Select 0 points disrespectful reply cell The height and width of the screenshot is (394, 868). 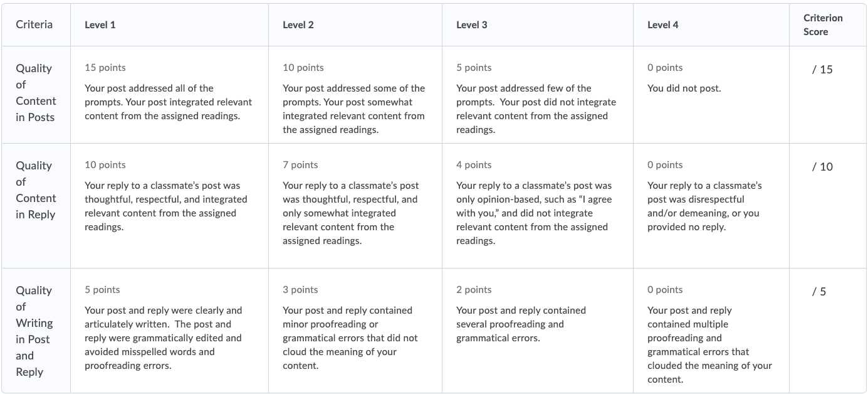pyautogui.click(x=711, y=206)
